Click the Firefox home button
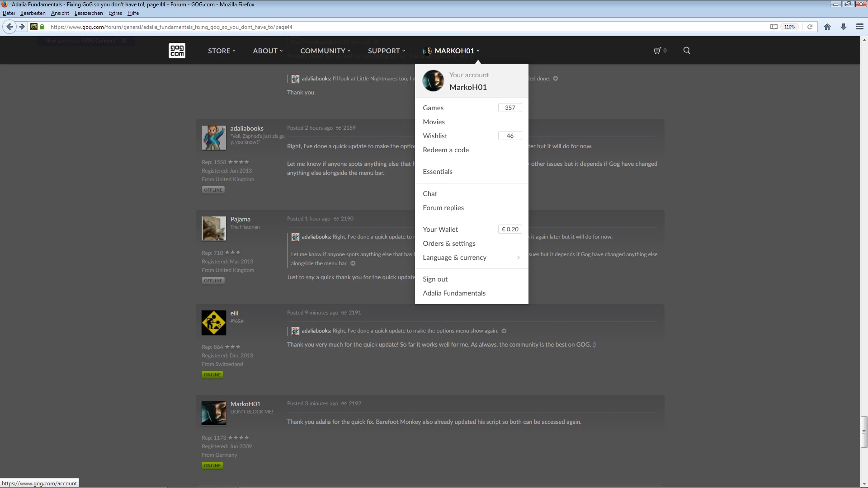This screenshot has height=488, width=868. 827,27
